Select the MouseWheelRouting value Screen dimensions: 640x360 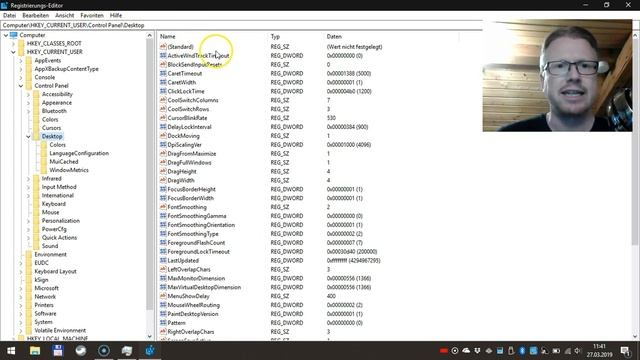[193, 305]
